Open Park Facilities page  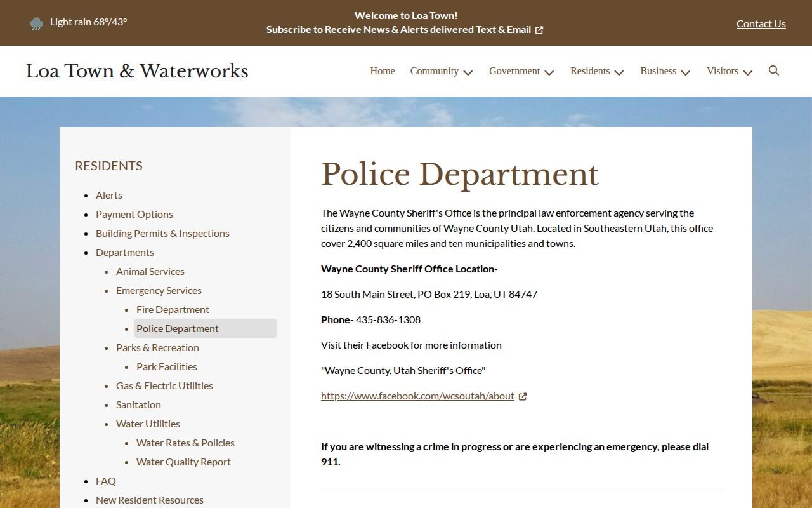[167, 366]
